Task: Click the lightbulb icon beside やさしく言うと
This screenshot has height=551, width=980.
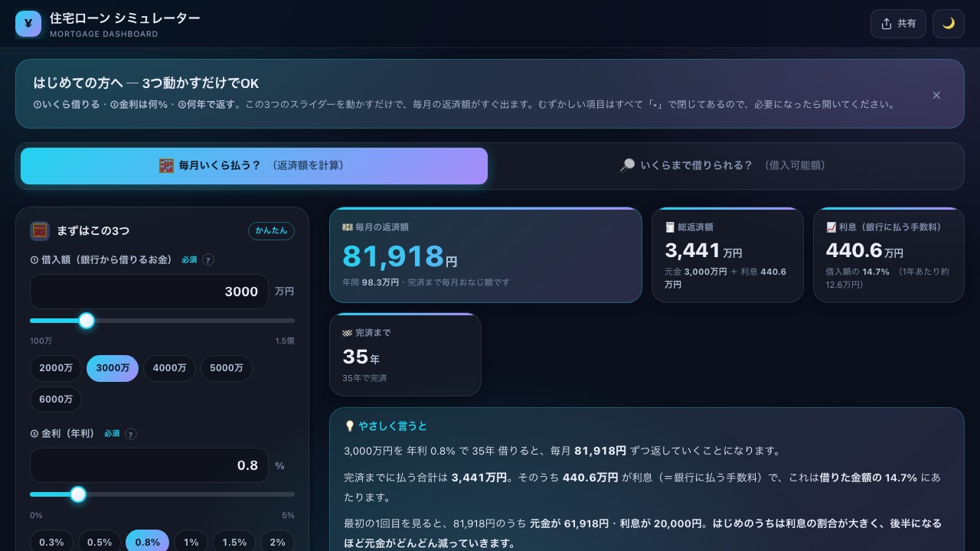Action: 349,426
